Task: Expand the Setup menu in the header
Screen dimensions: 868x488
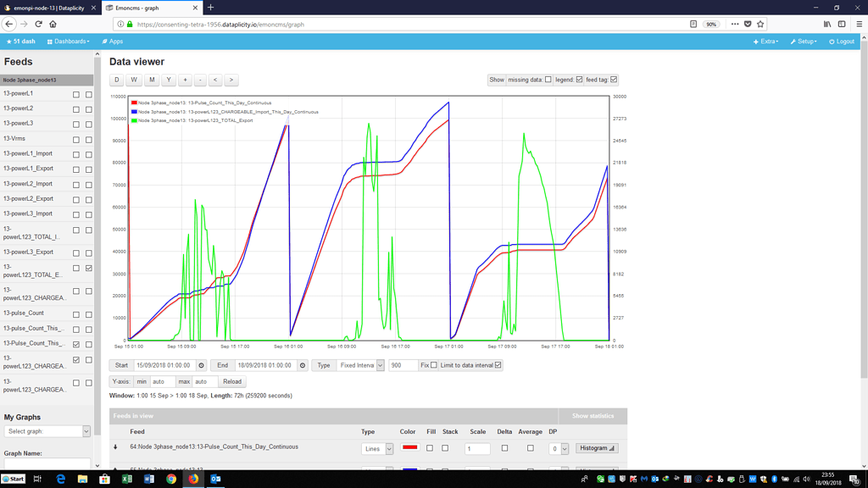Action: 802,41
